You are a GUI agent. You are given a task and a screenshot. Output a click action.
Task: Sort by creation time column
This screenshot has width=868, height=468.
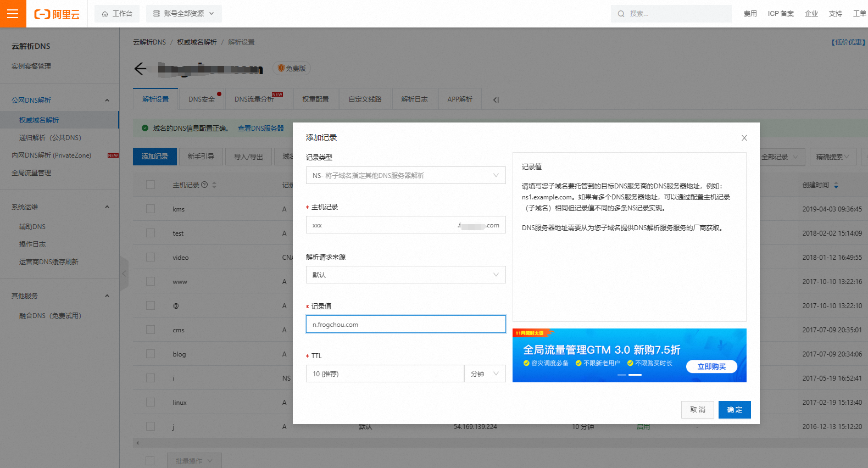836,185
